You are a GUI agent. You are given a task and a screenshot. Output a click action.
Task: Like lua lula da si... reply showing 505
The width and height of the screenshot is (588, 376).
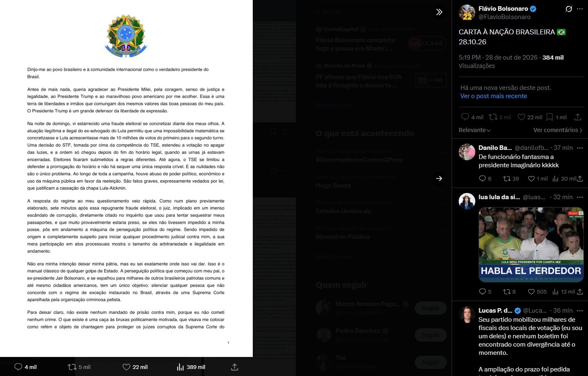(x=537, y=292)
